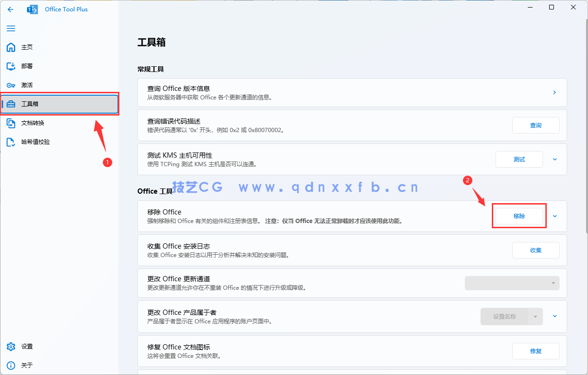View the 关于 about page
Viewport: 588px width, 375px height.
point(27,365)
